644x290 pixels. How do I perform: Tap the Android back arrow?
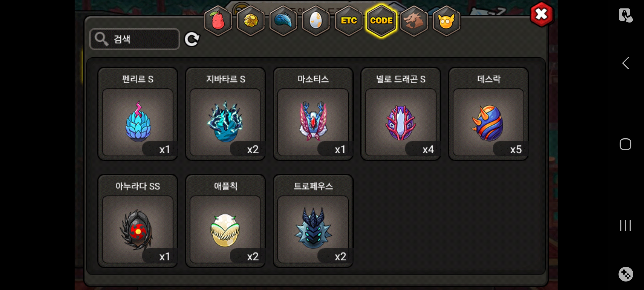click(625, 63)
